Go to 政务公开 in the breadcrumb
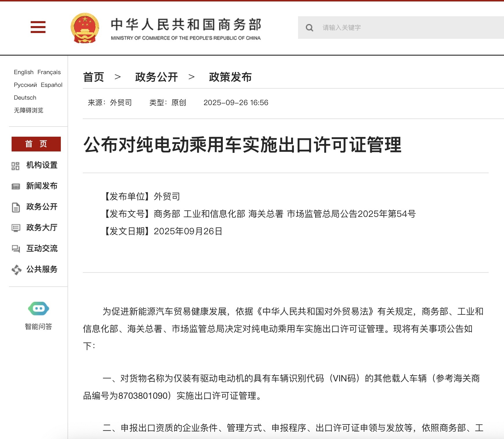504x439 pixels. (156, 77)
